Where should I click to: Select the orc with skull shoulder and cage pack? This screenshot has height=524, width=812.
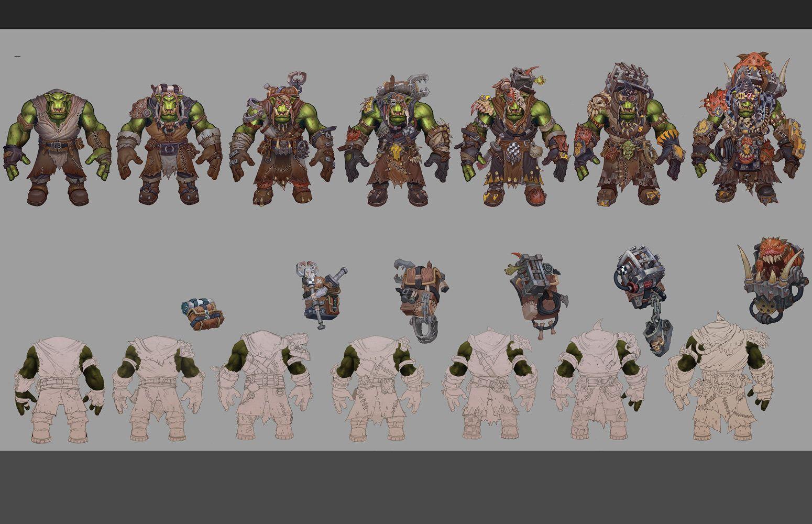coord(629,135)
